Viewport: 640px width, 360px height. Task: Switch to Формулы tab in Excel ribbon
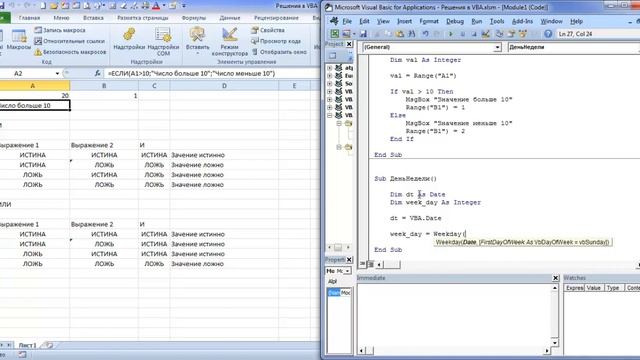coord(194,18)
